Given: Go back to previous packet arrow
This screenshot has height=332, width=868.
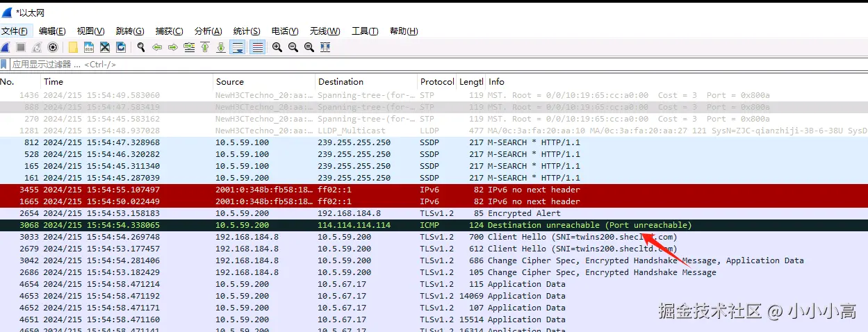Looking at the screenshot, I should pyautogui.click(x=157, y=47).
